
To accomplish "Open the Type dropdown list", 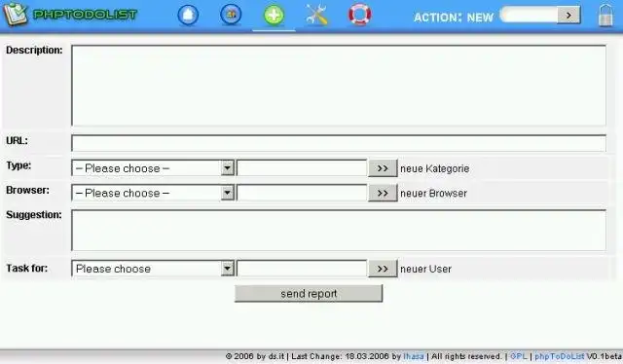I will 153,168.
